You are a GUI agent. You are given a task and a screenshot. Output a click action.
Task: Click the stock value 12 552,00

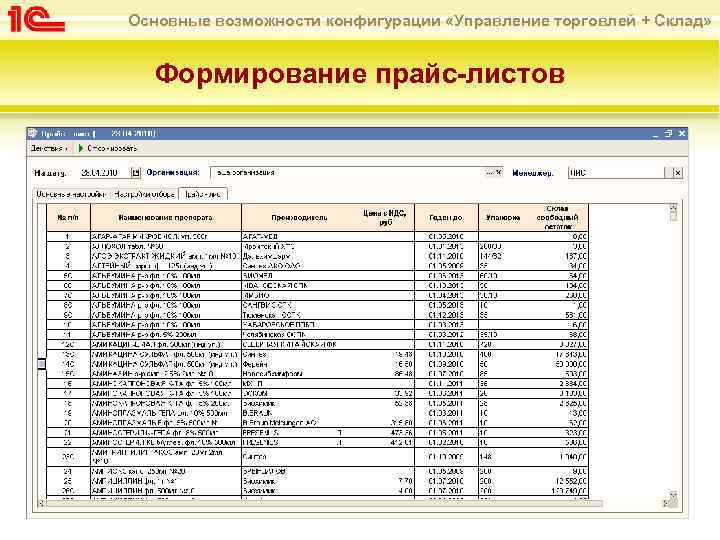[571, 481]
